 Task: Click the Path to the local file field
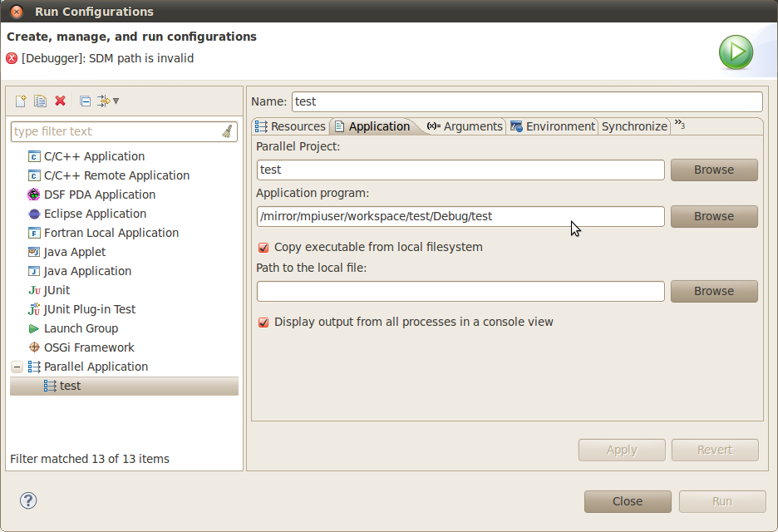pyautogui.click(x=460, y=291)
